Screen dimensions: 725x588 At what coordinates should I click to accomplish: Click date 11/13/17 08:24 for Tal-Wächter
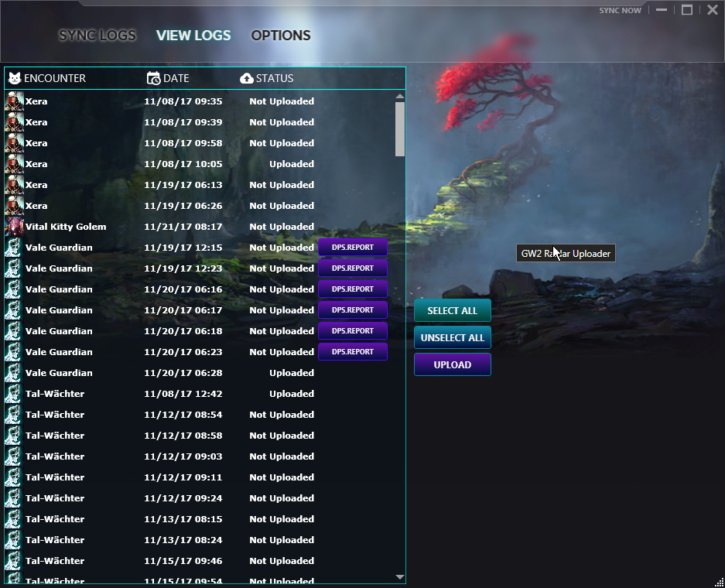[183, 539]
